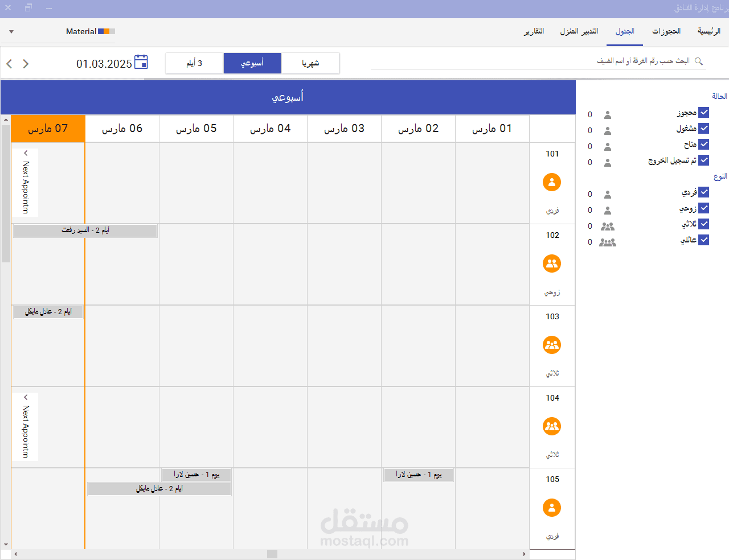Click Material theme color swatch

[x=107, y=31]
